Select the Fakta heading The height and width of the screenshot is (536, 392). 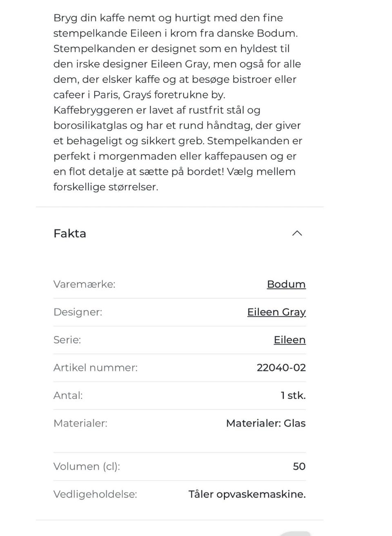(69, 233)
